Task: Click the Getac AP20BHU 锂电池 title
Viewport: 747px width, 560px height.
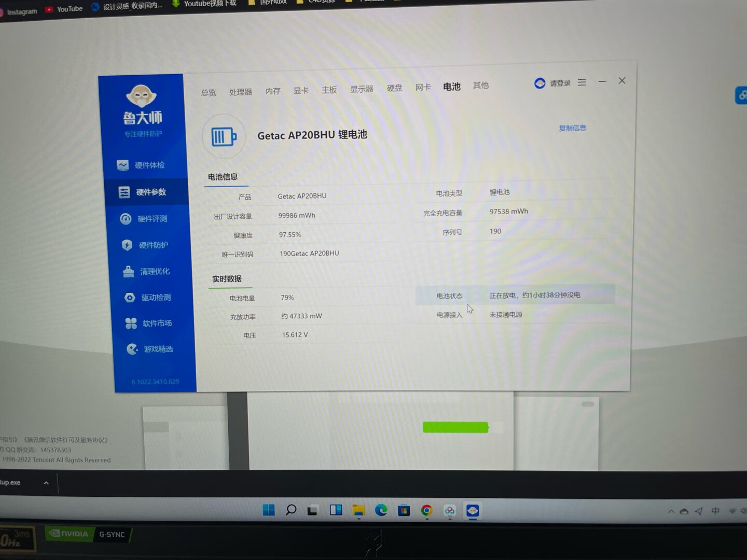Action: [x=312, y=135]
